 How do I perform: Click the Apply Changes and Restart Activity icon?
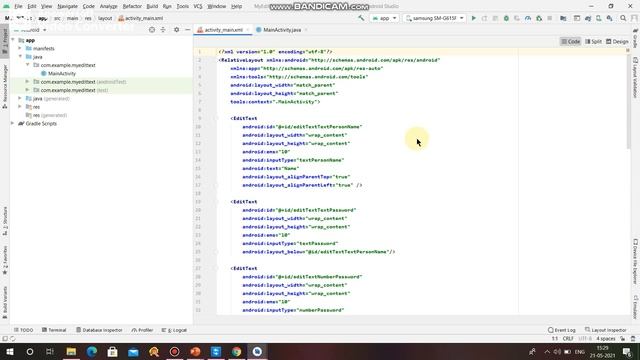[x=484, y=18]
